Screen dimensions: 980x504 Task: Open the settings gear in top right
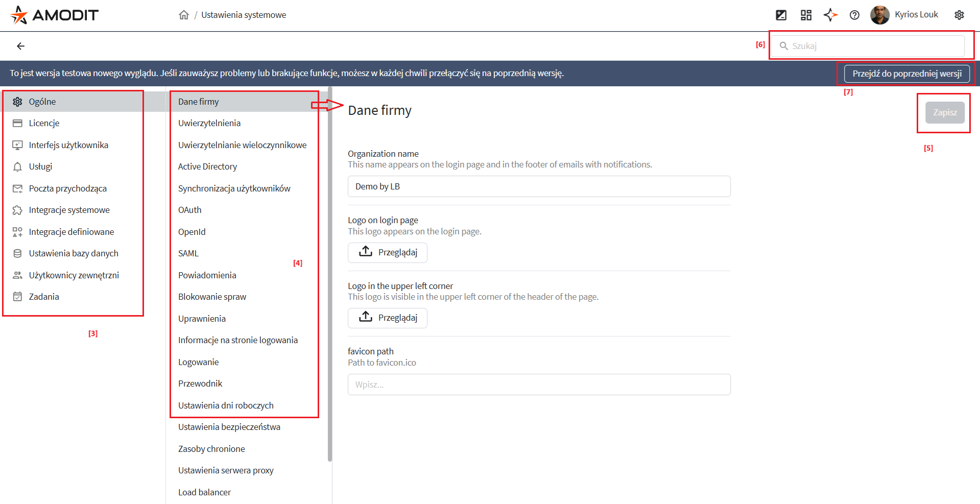[x=959, y=15]
